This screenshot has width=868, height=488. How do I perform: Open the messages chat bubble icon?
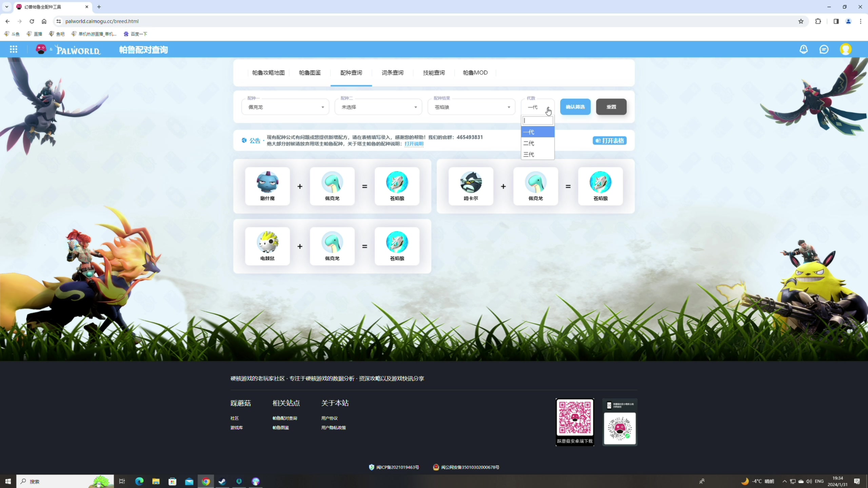[x=824, y=49]
